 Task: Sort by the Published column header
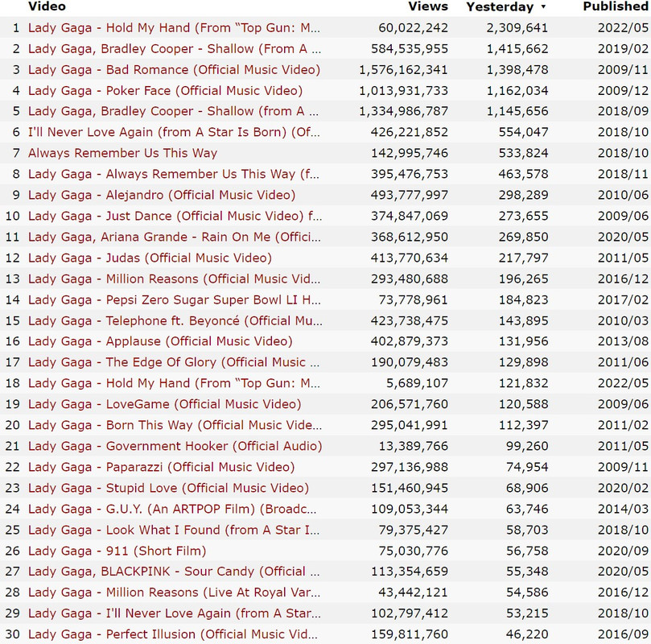(x=616, y=6)
